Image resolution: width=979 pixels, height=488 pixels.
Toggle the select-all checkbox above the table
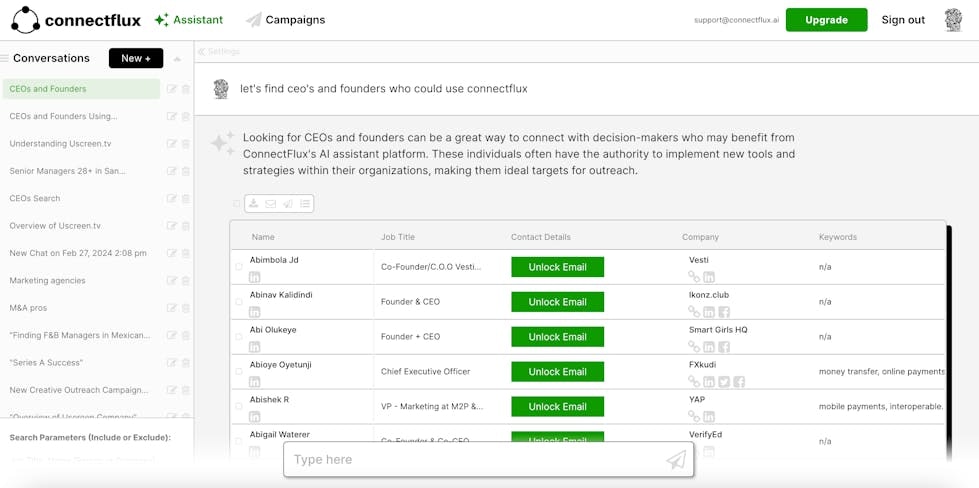237,204
